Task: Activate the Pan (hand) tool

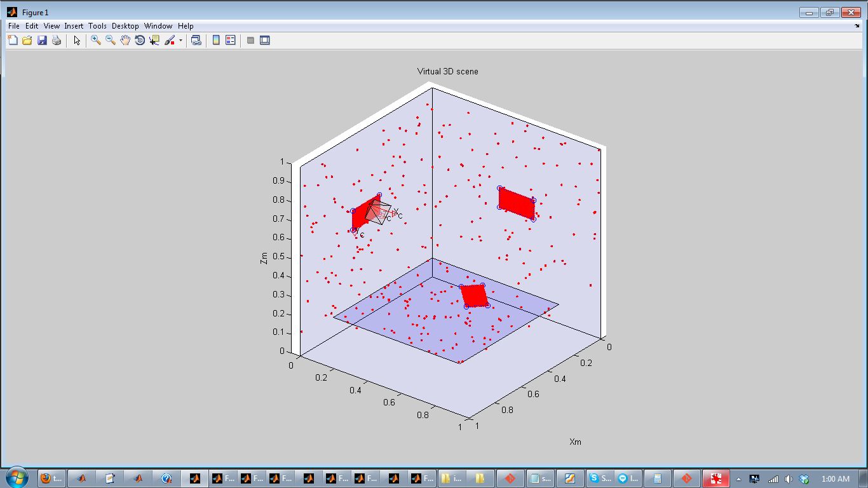Action: [125, 40]
